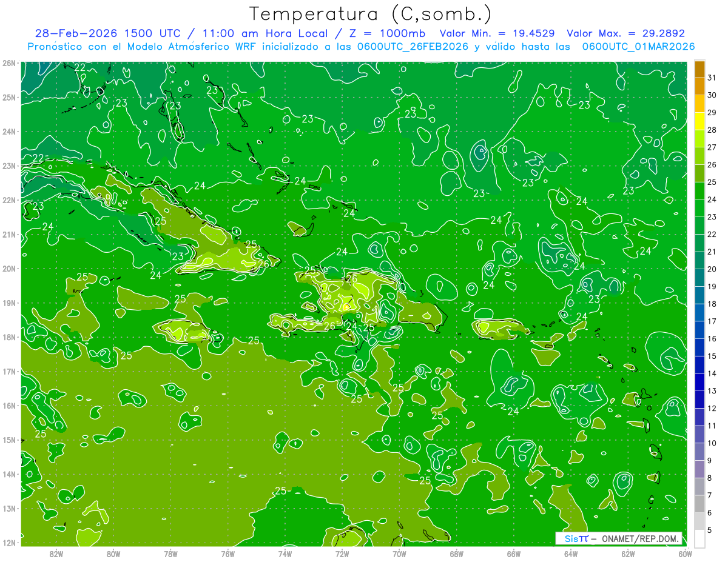Screen dimensions: 728x562
Task: Click the '14N' latitude axis label
Action: point(8,474)
